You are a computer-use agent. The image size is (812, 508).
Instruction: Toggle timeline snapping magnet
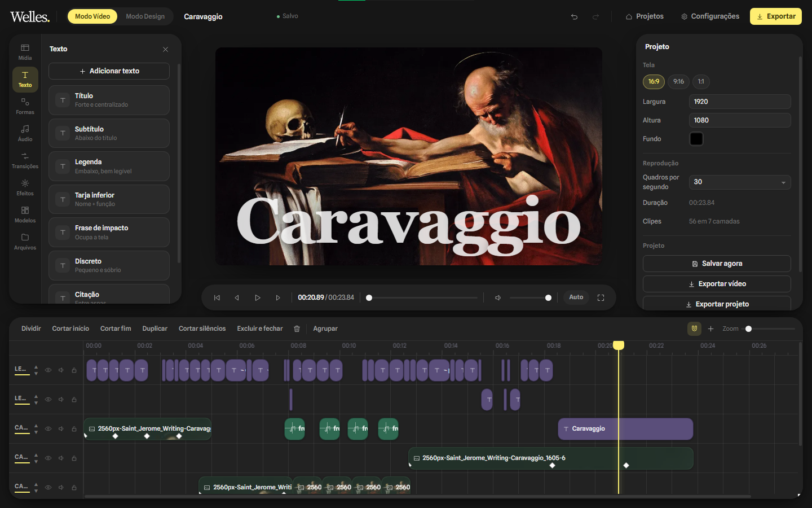[694, 329]
